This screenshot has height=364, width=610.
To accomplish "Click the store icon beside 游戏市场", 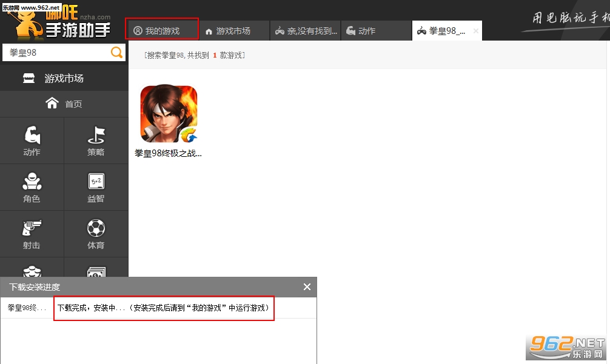I will (28, 79).
